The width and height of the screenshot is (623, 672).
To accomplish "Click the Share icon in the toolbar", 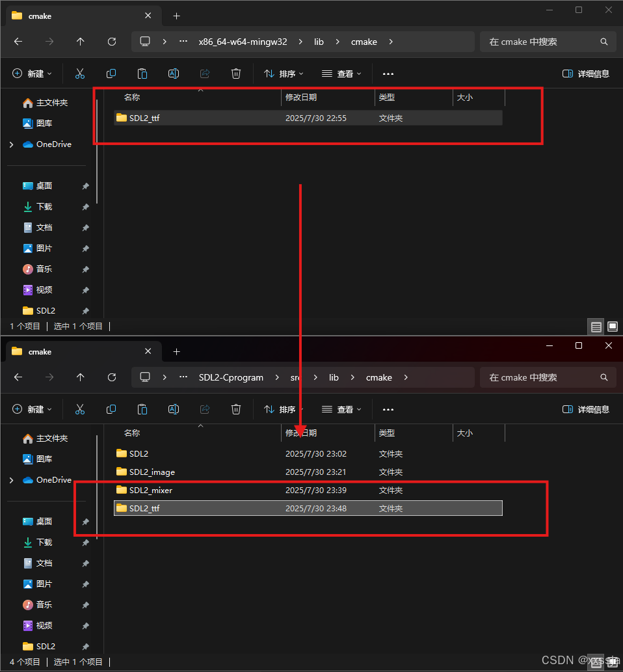I will pos(205,73).
